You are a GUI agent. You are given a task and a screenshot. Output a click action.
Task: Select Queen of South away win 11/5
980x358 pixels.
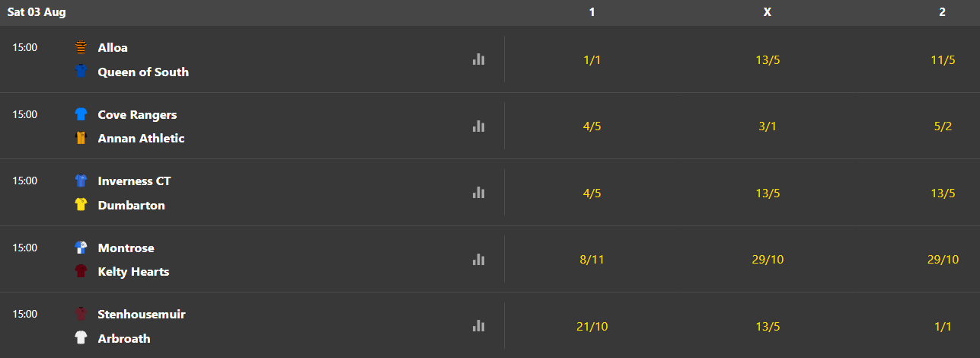coord(942,59)
